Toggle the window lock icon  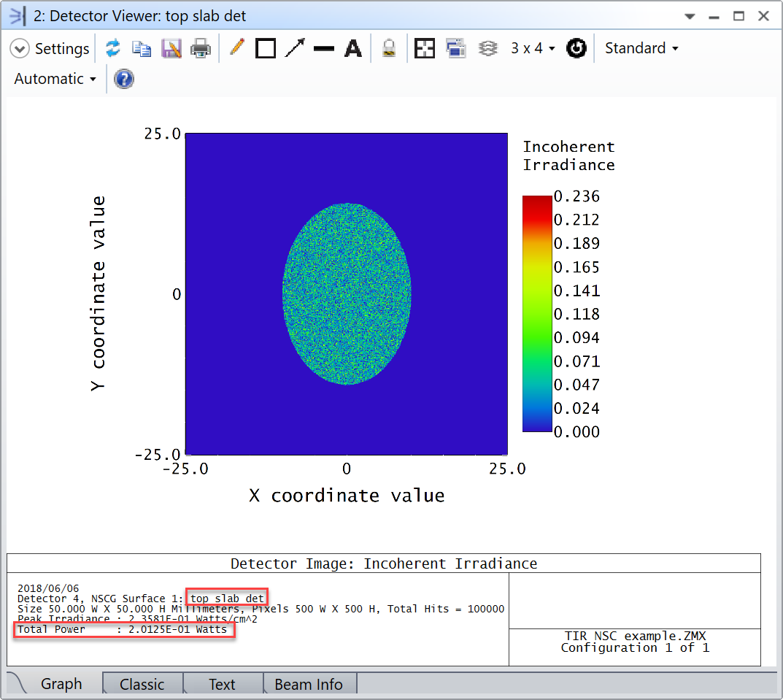pyautogui.click(x=389, y=48)
